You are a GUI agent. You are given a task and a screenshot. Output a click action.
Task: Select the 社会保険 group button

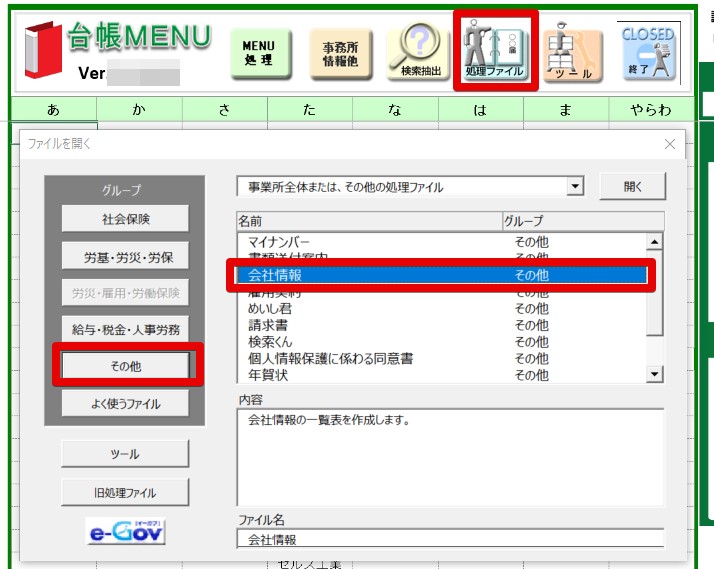[x=125, y=219]
